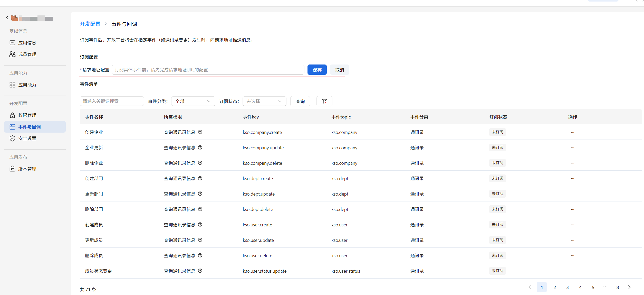Screen dimensions: 644x295
Task: Open the actions menu for 删除成员 row
Action: 573,255
